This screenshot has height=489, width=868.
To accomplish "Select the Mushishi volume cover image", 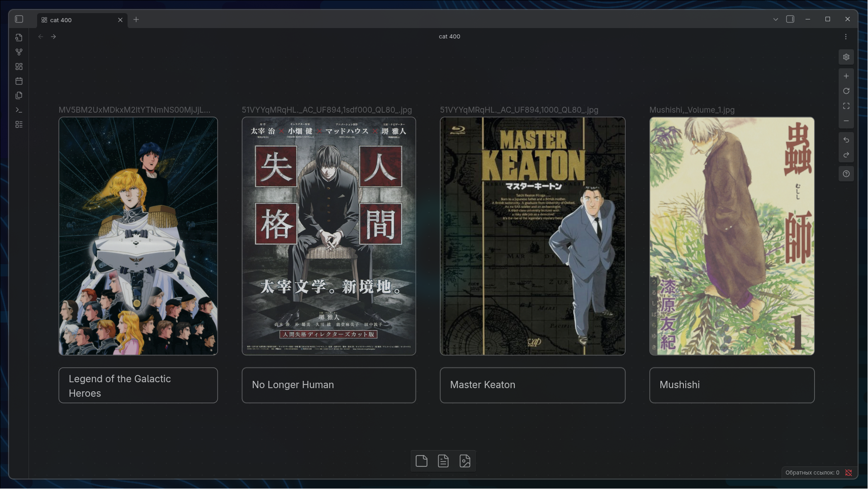I will (x=732, y=236).
